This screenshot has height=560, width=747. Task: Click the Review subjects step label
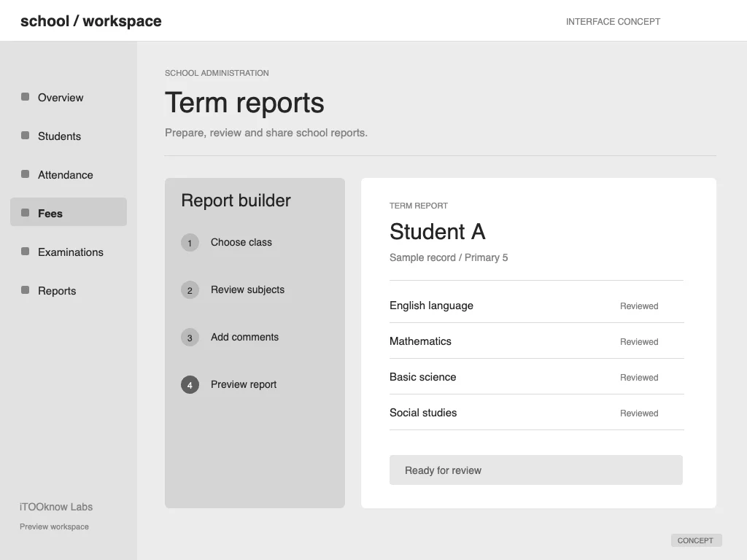click(x=247, y=289)
